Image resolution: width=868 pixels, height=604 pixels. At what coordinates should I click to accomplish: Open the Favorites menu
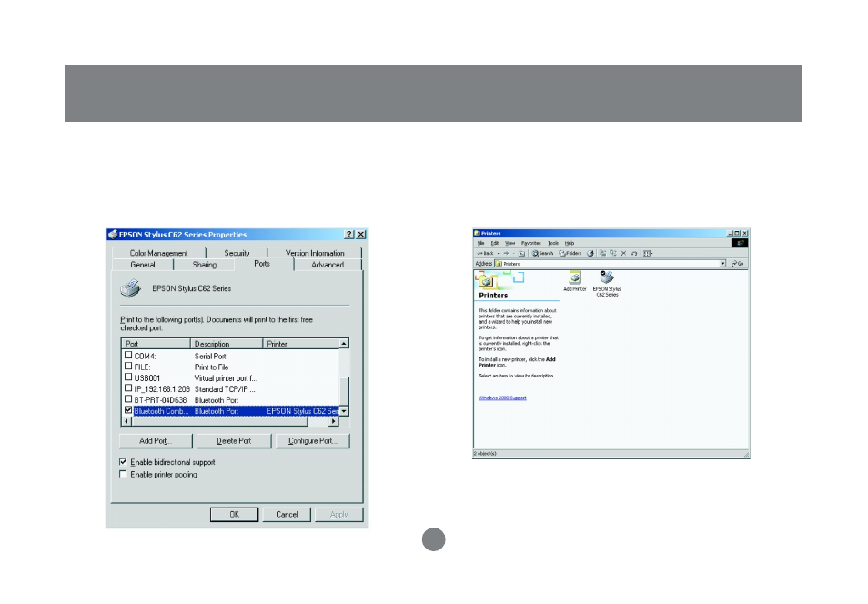click(530, 243)
